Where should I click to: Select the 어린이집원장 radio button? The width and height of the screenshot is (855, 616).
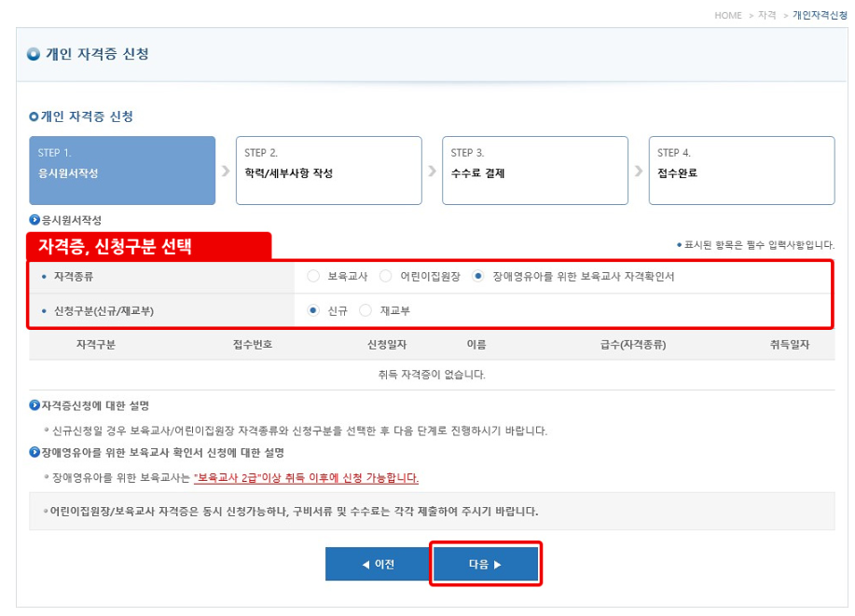pyautogui.click(x=385, y=277)
